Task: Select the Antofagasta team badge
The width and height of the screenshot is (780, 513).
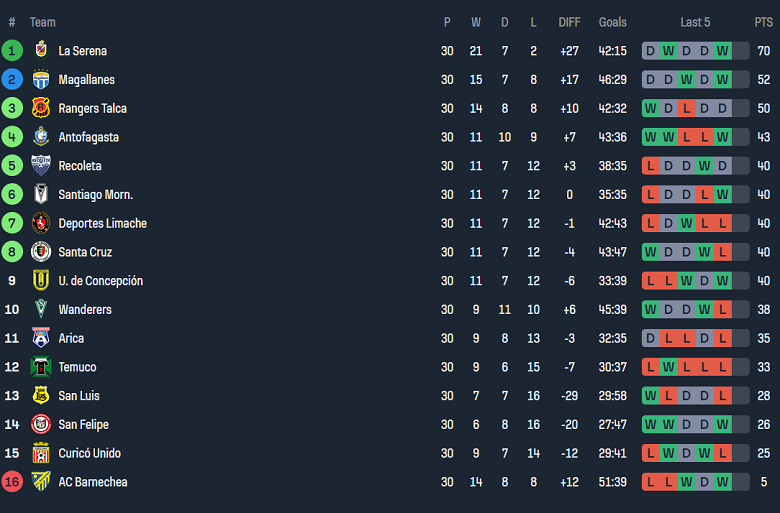Action: coord(41,137)
